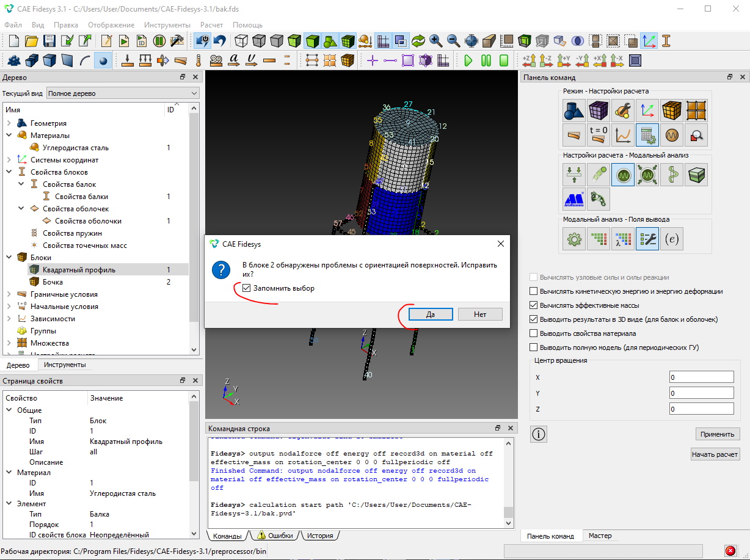Click Да button in dialog
750x560 pixels.
pos(431,314)
